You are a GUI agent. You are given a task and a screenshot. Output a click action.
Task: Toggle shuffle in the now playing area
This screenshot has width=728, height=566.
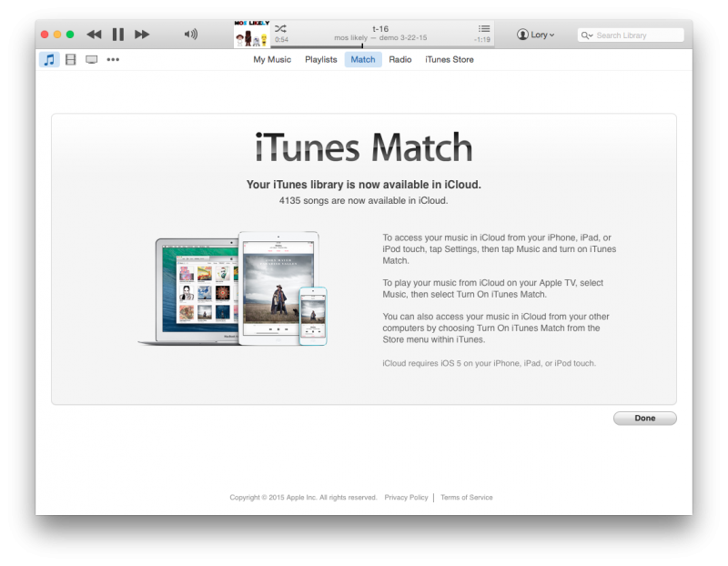click(280, 28)
